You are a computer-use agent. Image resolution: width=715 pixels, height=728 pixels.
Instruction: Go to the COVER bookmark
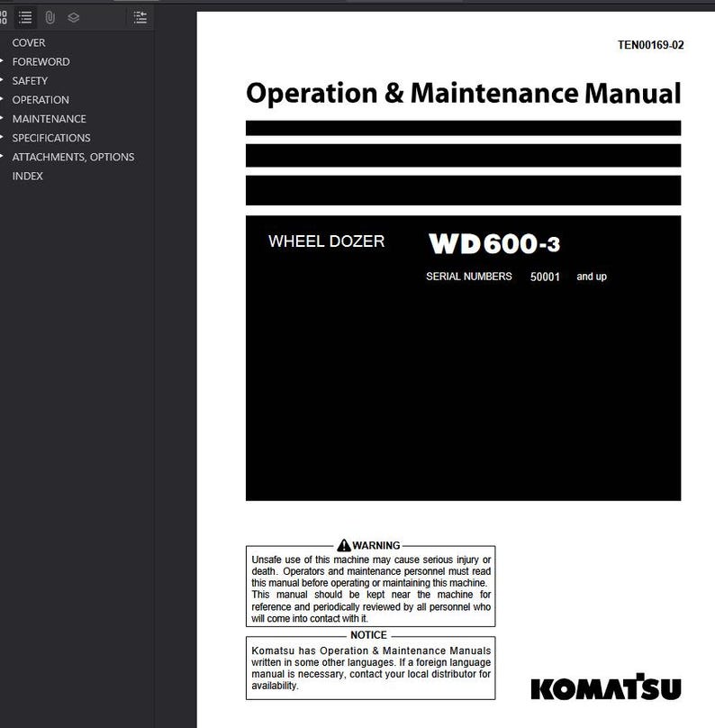click(29, 42)
